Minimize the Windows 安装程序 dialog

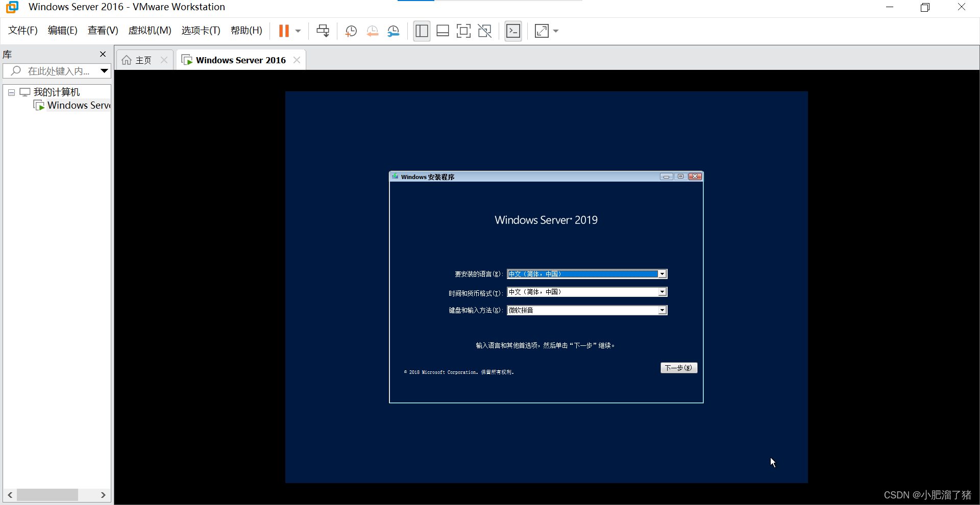coord(666,176)
